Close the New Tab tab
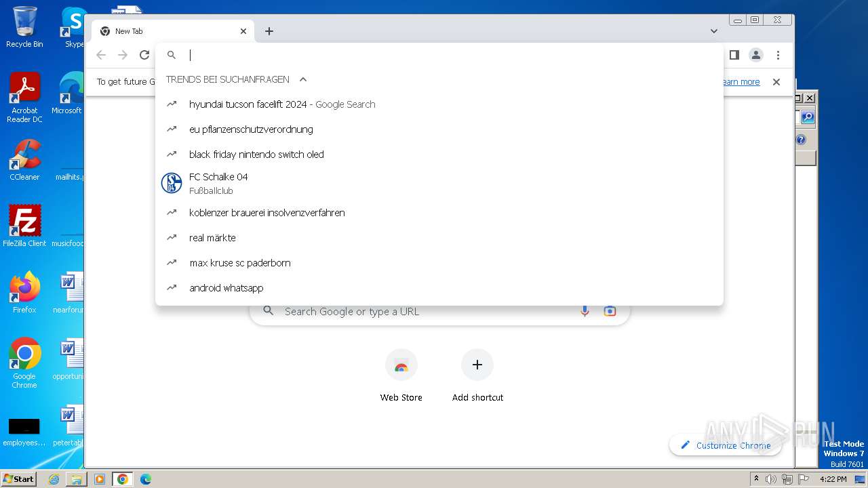This screenshot has height=488, width=868. coord(243,31)
